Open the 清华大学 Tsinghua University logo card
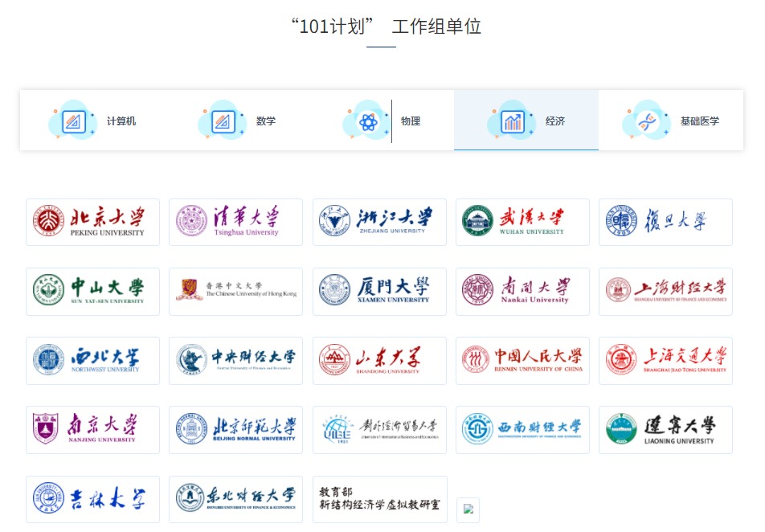Image resolution: width=765 pixels, height=532 pixels. tap(235, 222)
